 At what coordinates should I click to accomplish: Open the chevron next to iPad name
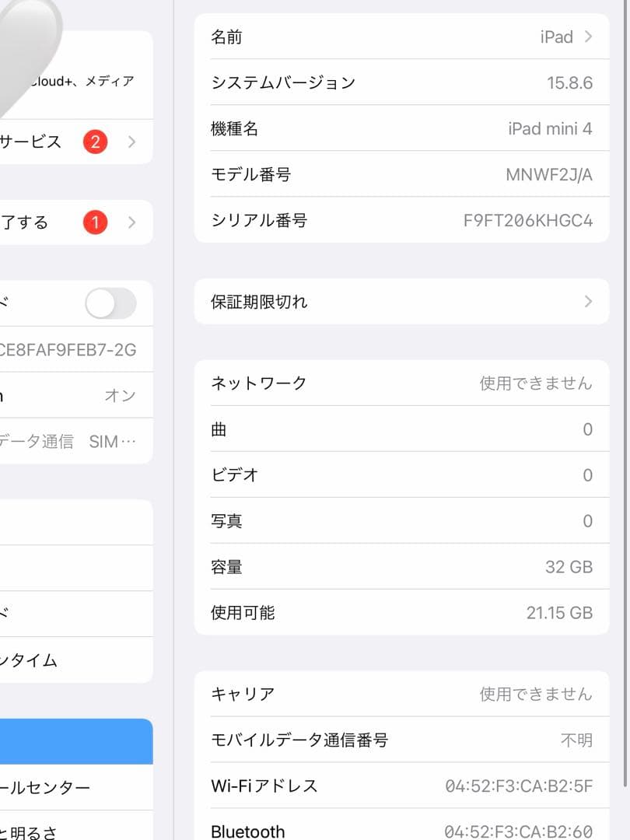(x=588, y=37)
